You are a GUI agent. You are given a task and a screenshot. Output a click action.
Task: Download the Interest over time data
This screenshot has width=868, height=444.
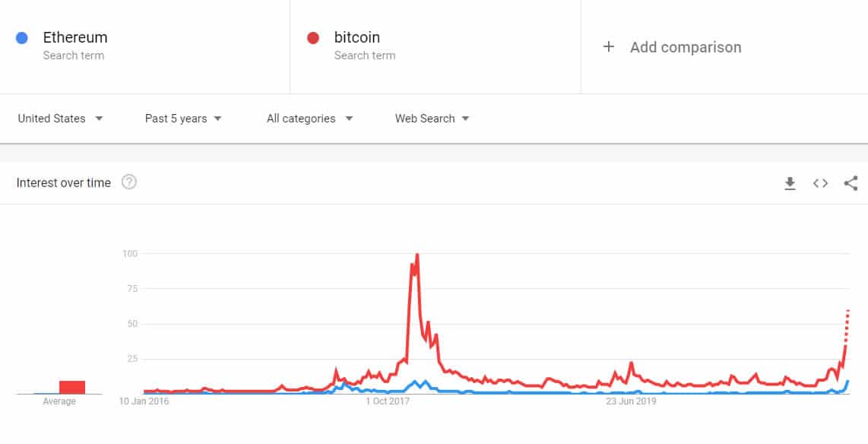[790, 182]
